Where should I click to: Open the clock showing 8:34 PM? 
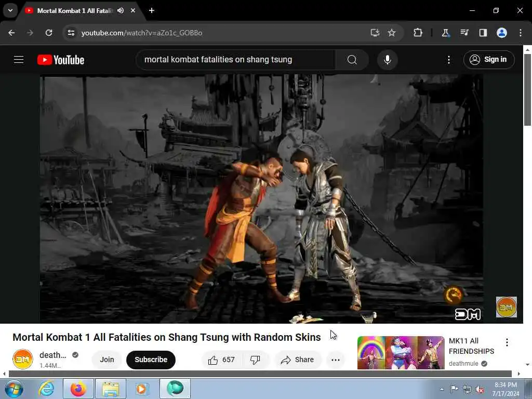point(506,389)
